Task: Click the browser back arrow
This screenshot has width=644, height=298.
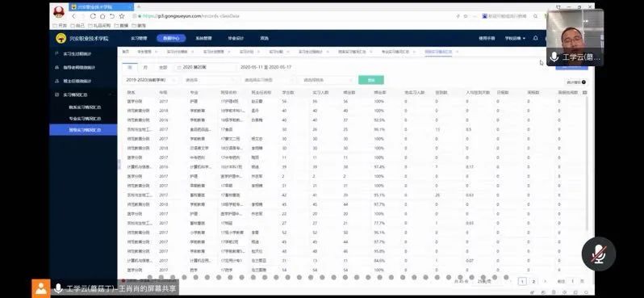Action: tap(73, 16)
